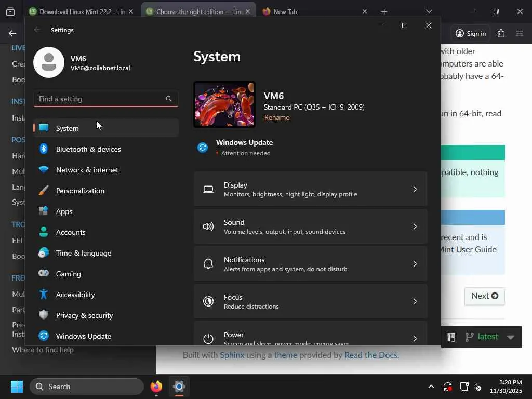Open the Focus settings row
The height and width of the screenshot is (399, 532).
[x=311, y=301]
